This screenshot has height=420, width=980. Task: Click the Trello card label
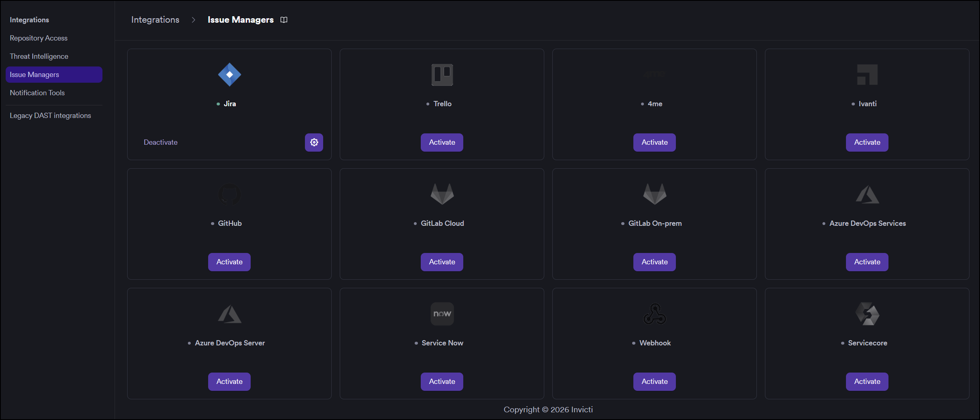click(x=442, y=104)
